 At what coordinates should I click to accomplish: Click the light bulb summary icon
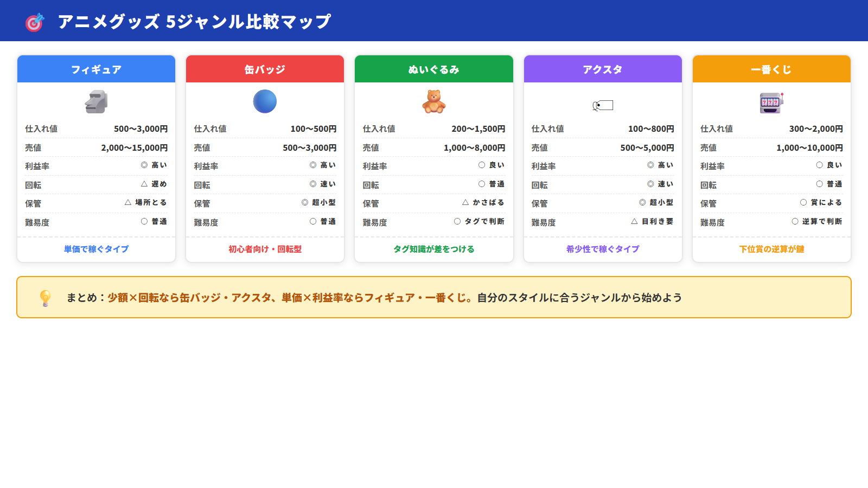[x=46, y=298]
